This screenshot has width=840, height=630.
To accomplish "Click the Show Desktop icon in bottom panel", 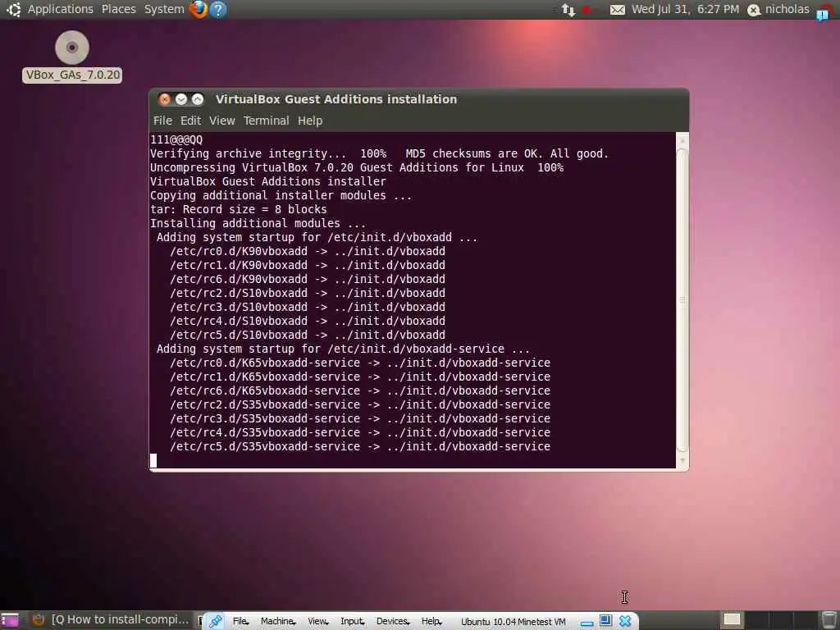I will (x=10, y=620).
